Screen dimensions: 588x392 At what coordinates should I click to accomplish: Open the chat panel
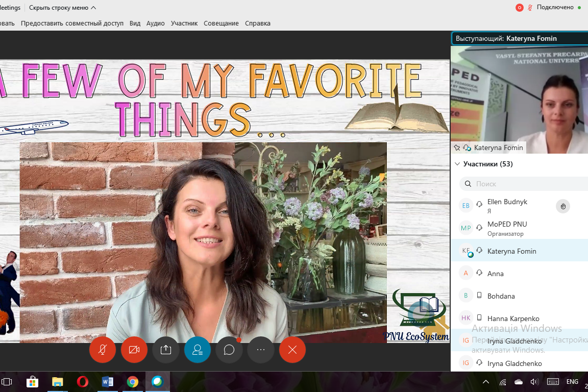click(x=229, y=350)
